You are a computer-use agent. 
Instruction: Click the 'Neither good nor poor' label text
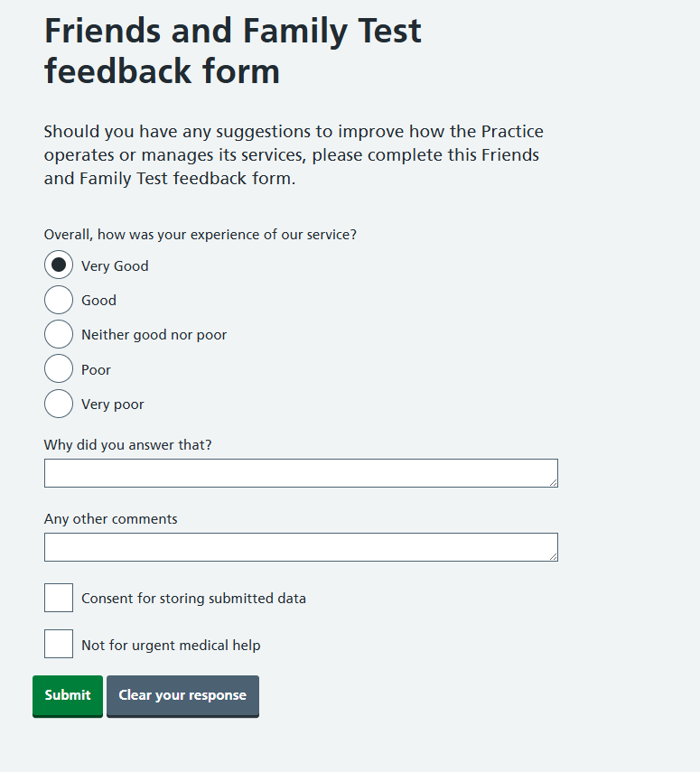[154, 335]
